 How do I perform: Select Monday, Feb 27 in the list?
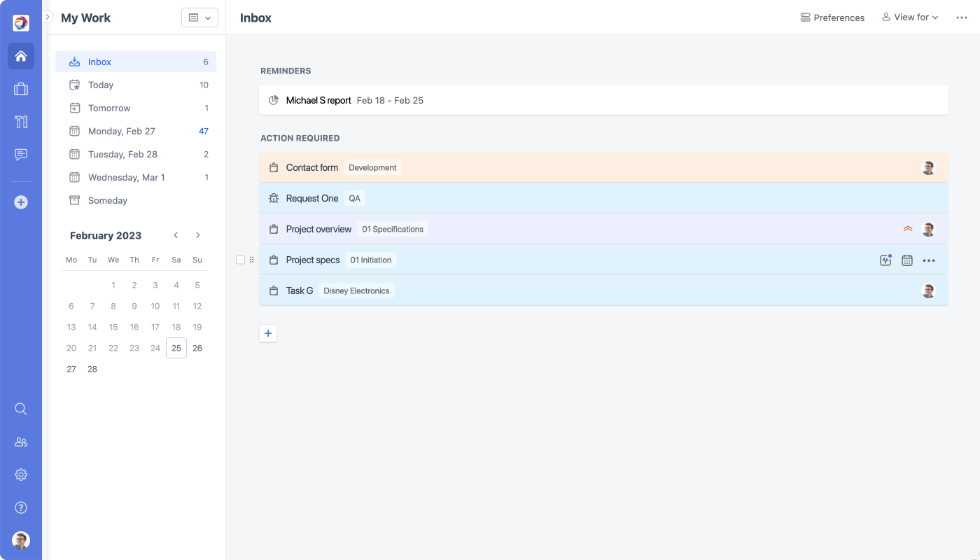click(x=136, y=131)
